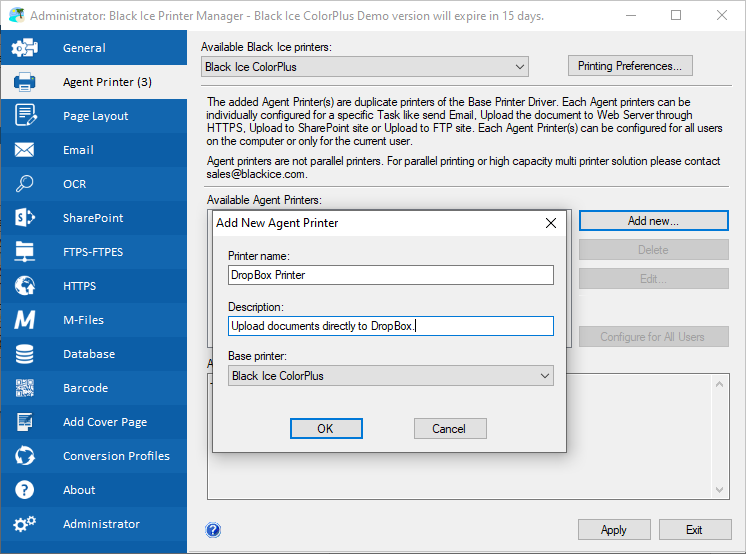Click the Email envelope icon
The image size is (746, 554).
coord(24,150)
